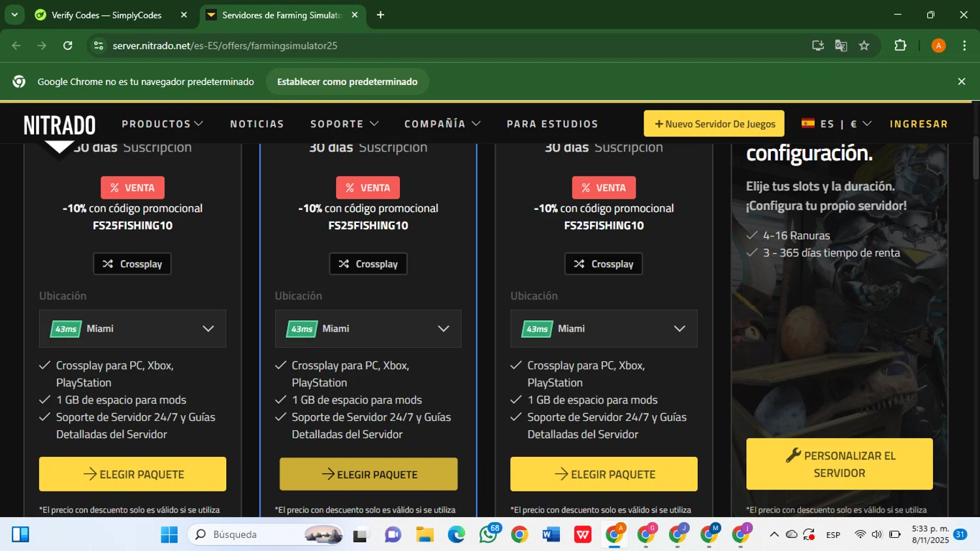The height and width of the screenshot is (551, 980).
Task: Open Miami location dropdown in first package
Action: pyautogui.click(x=133, y=329)
